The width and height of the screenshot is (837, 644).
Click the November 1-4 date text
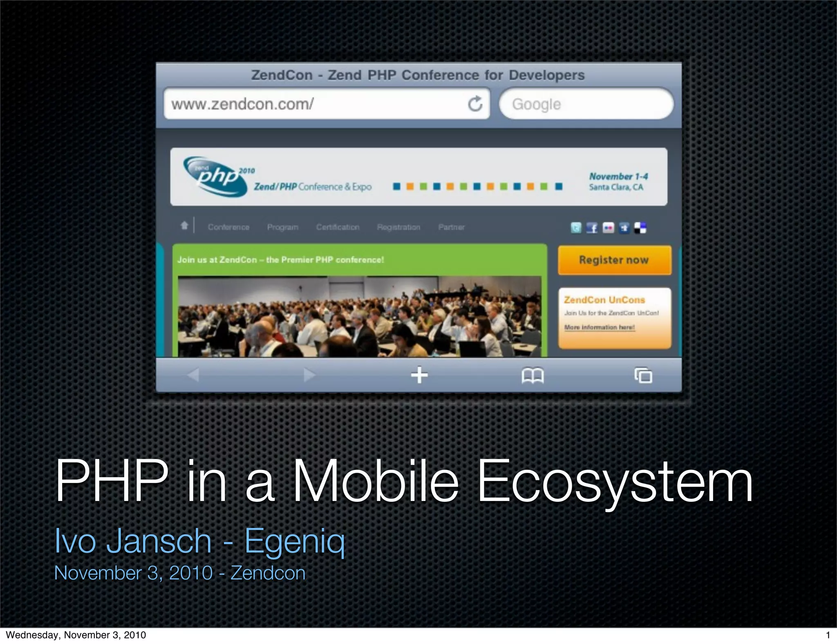click(618, 177)
